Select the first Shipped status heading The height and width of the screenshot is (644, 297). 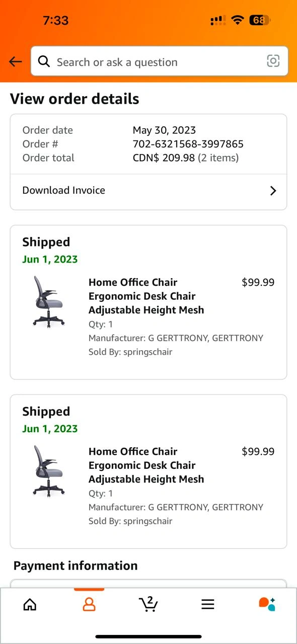(46, 242)
